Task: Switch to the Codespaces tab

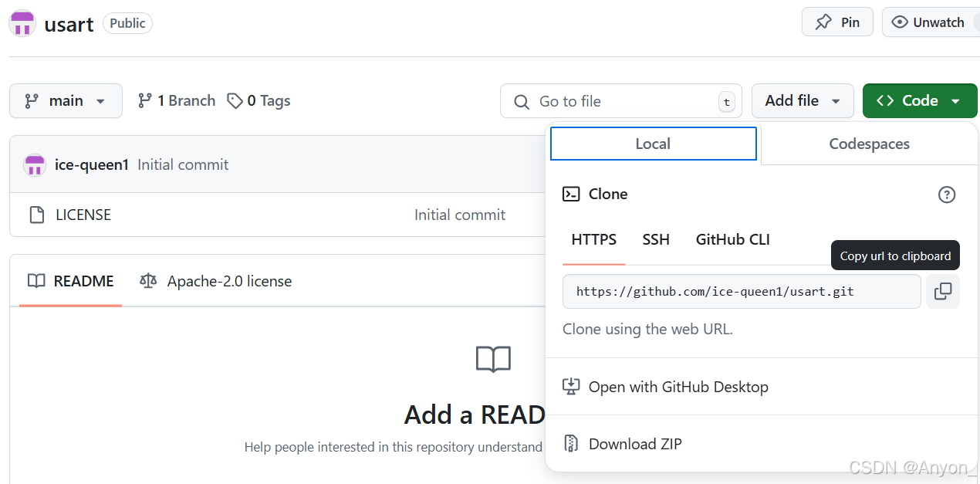Action: pos(869,144)
